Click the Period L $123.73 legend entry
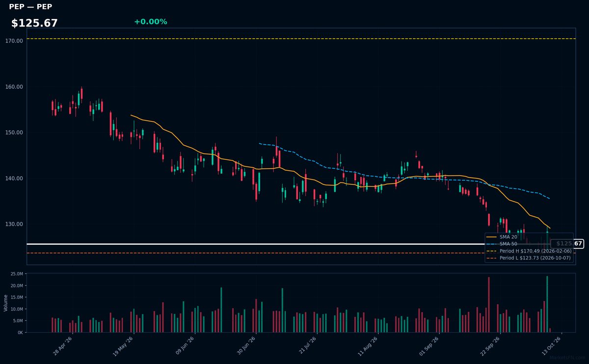This screenshot has height=364, width=589. click(x=529, y=258)
